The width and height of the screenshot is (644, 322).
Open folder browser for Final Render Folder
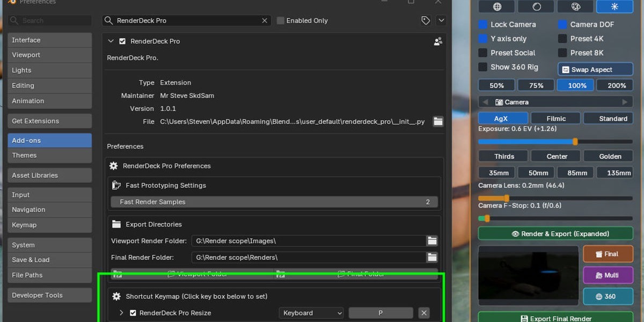[x=432, y=258]
